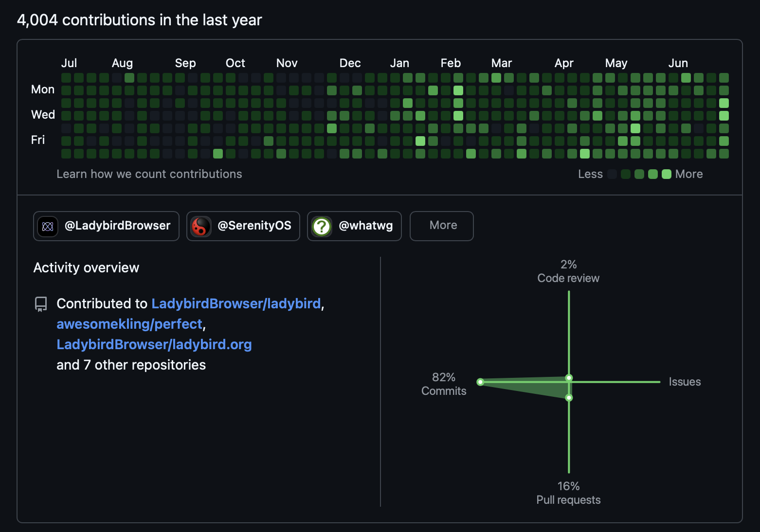Click 'and 7 other repositories' text
Image resolution: width=760 pixels, height=532 pixels.
(131, 365)
